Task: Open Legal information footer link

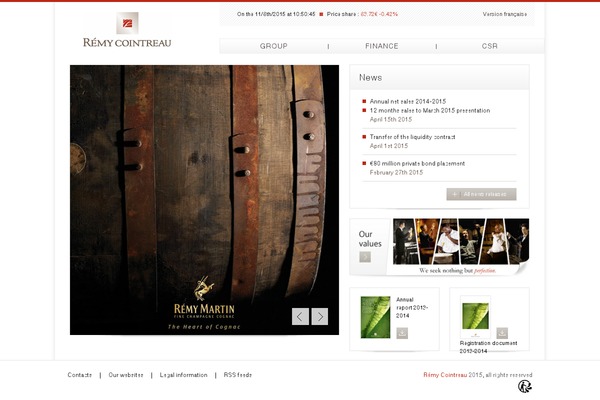Action: 183,375
